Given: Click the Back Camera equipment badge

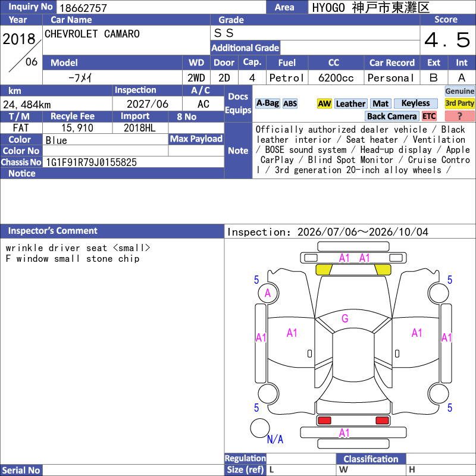Looking at the screenshot, I should click(392, 116).
